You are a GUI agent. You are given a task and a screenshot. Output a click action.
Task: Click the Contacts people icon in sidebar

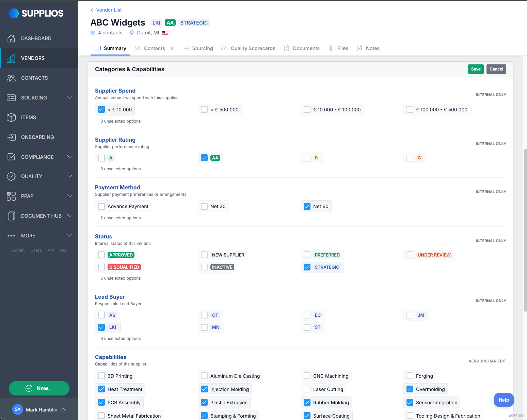tap(11, 78)
